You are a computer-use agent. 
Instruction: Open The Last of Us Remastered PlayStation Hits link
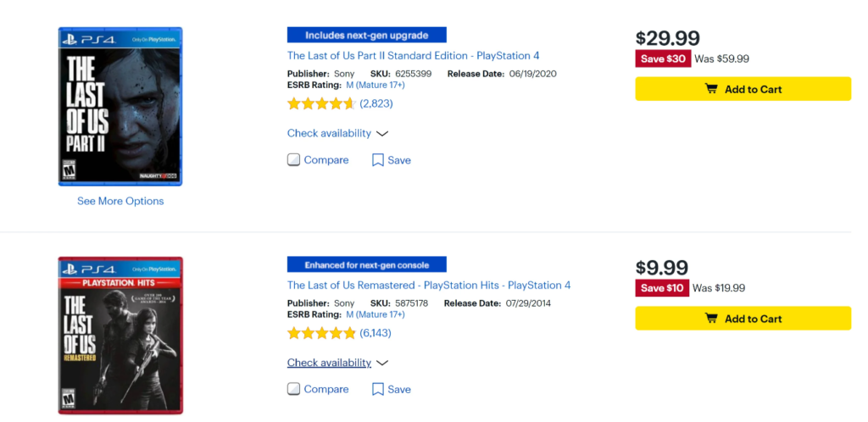[428, 286]
